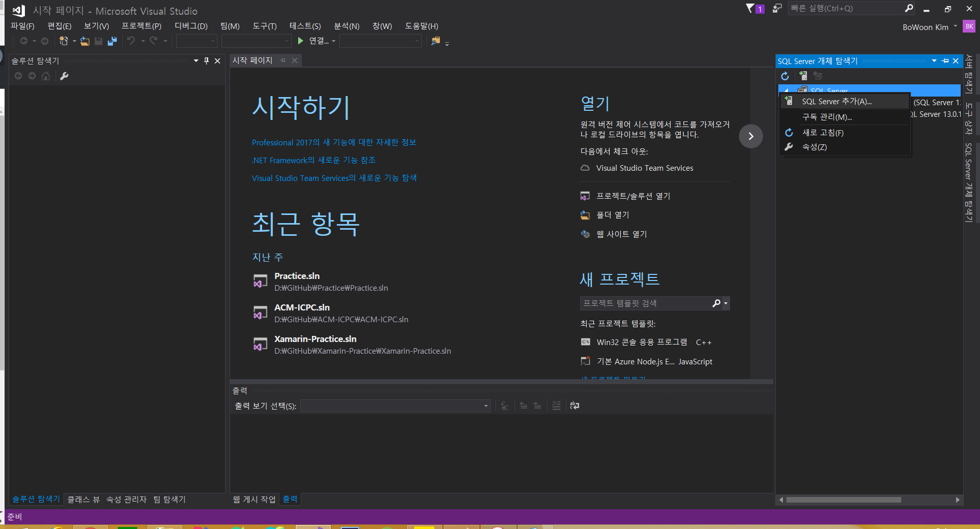Image resolution: width=980 pixels, height=529 pixels.
Task: Click the Find in Files toolbar icon
Action: 435,41
